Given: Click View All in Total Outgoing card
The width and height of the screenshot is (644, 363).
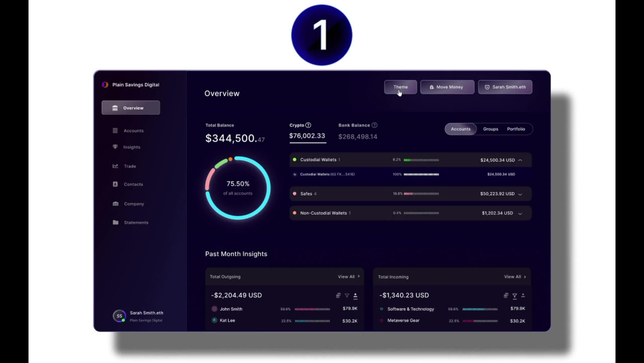Looking at the screenshot, I should [348, 277].
